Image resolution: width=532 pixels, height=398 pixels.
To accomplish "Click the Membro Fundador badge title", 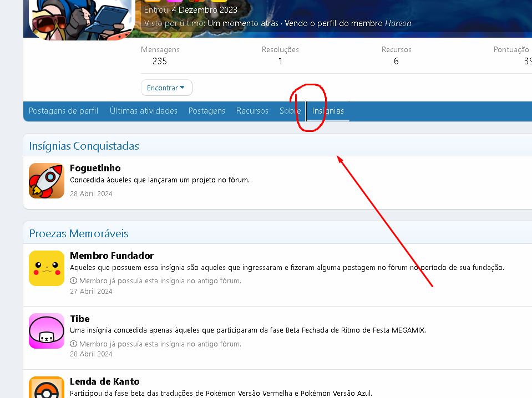I will 112,256.
